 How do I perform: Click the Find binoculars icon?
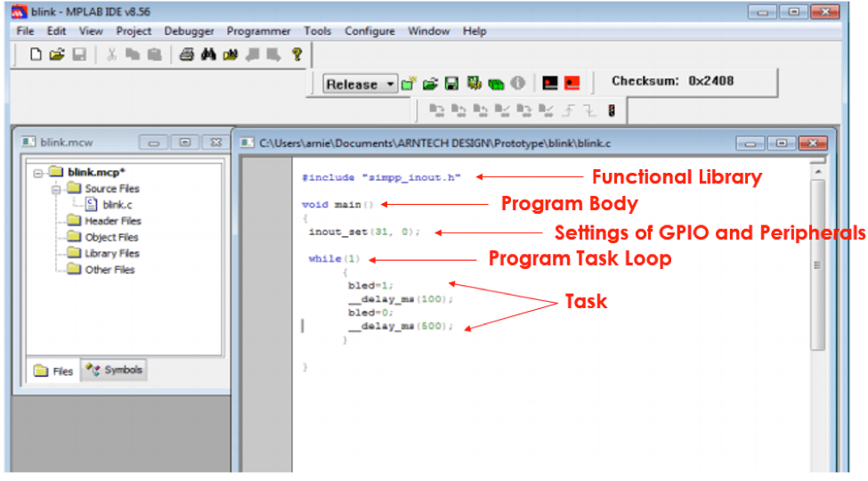[x=208, y=54]
